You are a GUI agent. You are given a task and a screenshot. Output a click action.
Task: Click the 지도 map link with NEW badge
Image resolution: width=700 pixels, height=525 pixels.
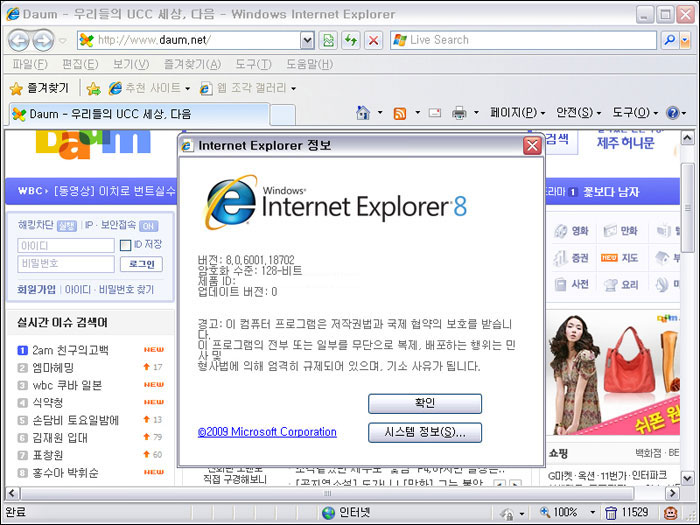[x=620, y=258]
